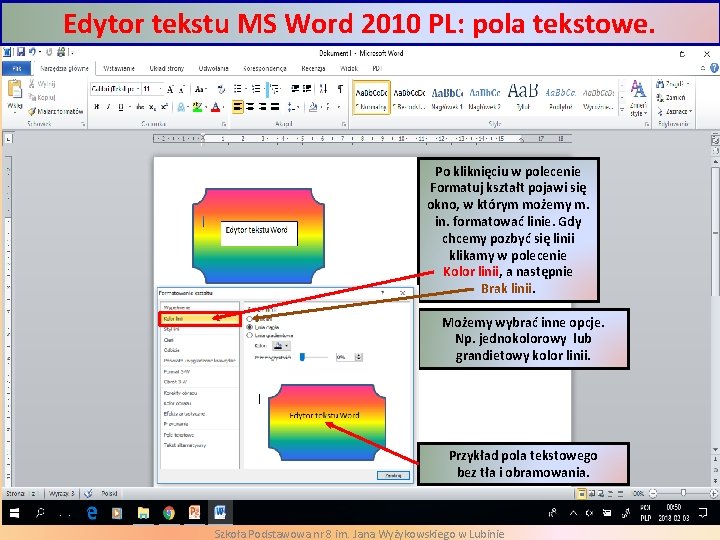Click the text highlight color marker icon
This screenshot has width=720, height=540.
coord(197,107)
